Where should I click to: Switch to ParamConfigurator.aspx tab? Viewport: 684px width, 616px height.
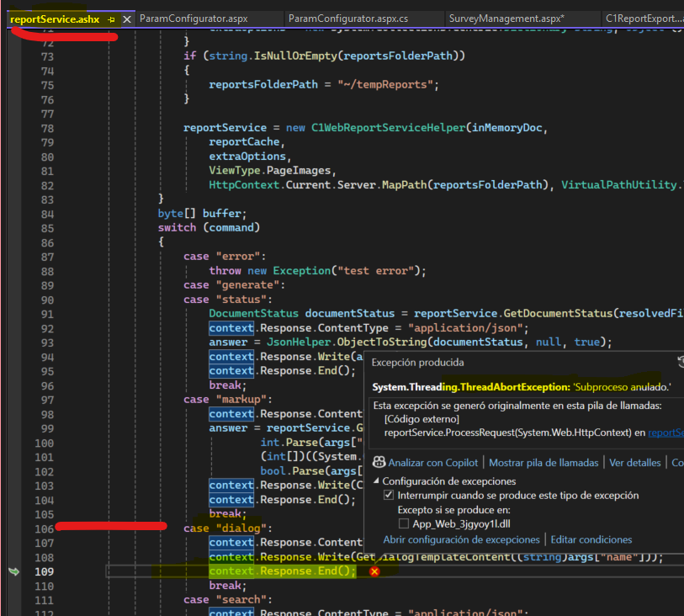tap(194, 19)
